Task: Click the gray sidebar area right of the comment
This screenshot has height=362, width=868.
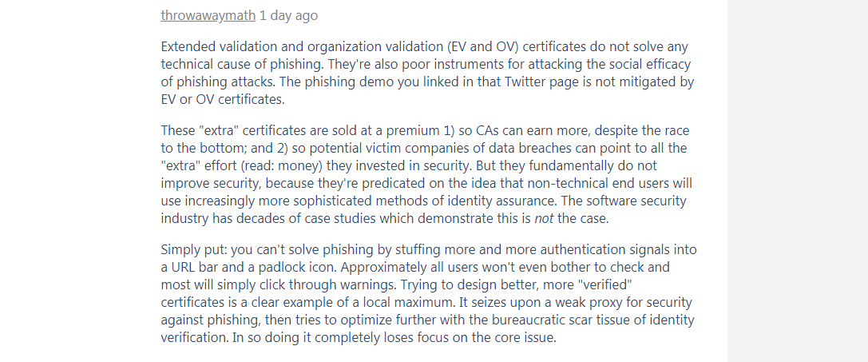Action: tap(797, 181)
